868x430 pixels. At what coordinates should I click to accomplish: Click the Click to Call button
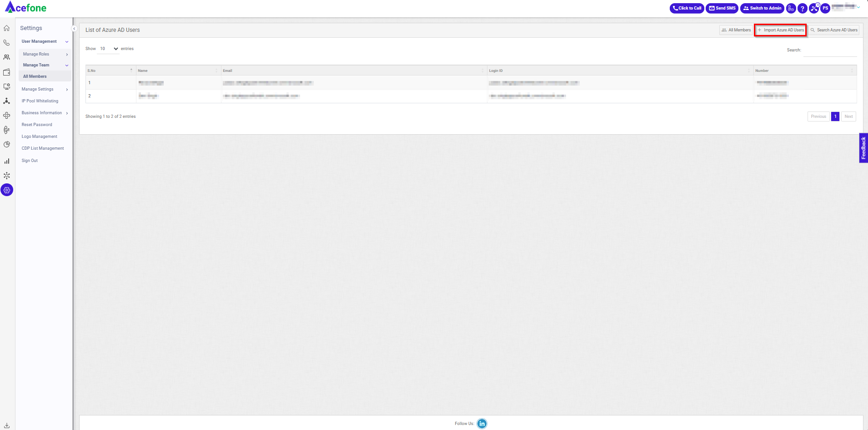687,8
